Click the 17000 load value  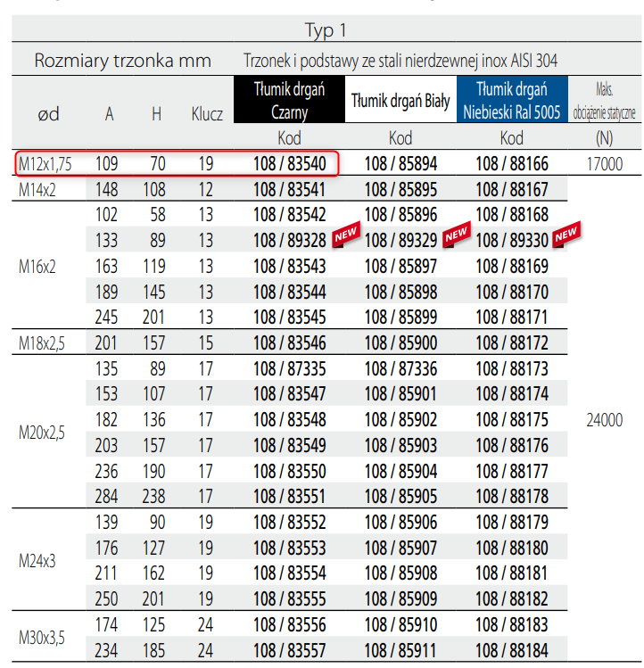click(604, 164)
